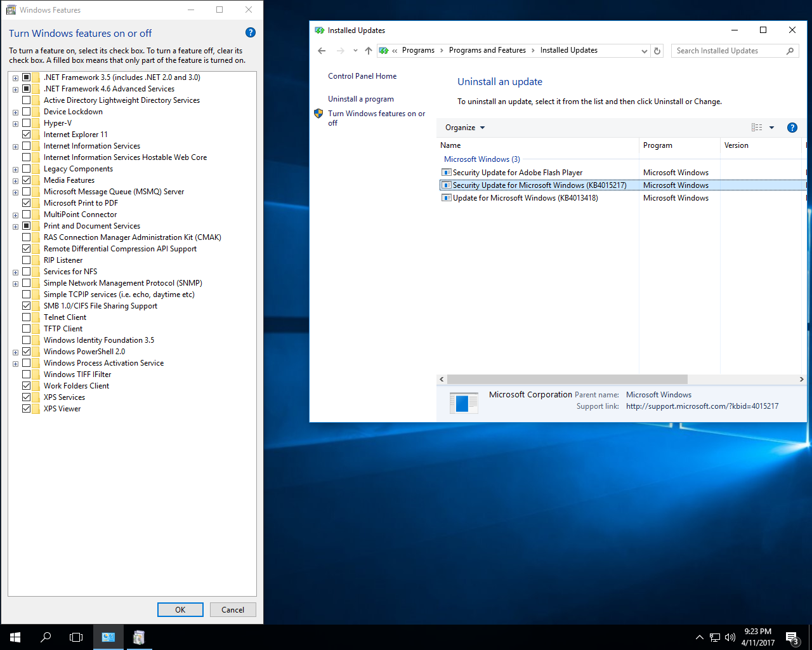The height and width of the screenshot is (650, 812).
Task: Collapse the Microsoft Windows (3) group
Action: tap(481, 159)
